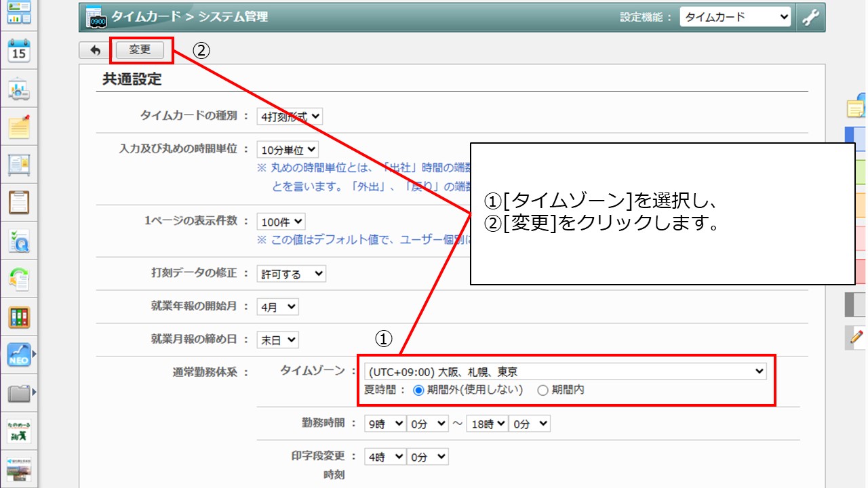Click the pencil icon on right edge
This screenshot has height=488, width=868.
coord(856,336)
